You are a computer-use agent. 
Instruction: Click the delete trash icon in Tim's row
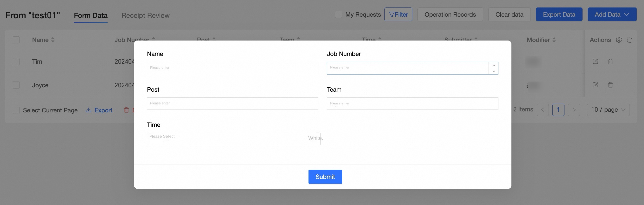pos(610,61)
